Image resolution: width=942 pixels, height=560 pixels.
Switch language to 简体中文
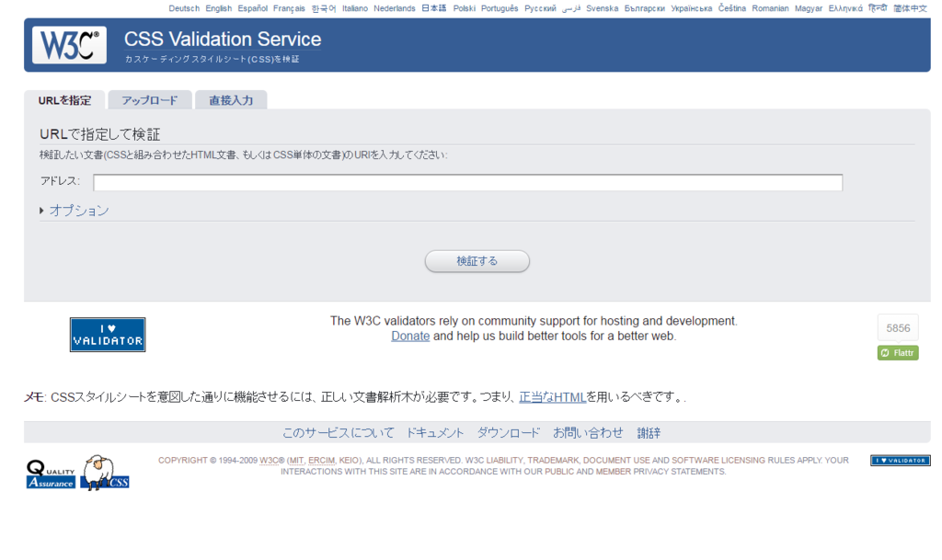click(910, 8)
